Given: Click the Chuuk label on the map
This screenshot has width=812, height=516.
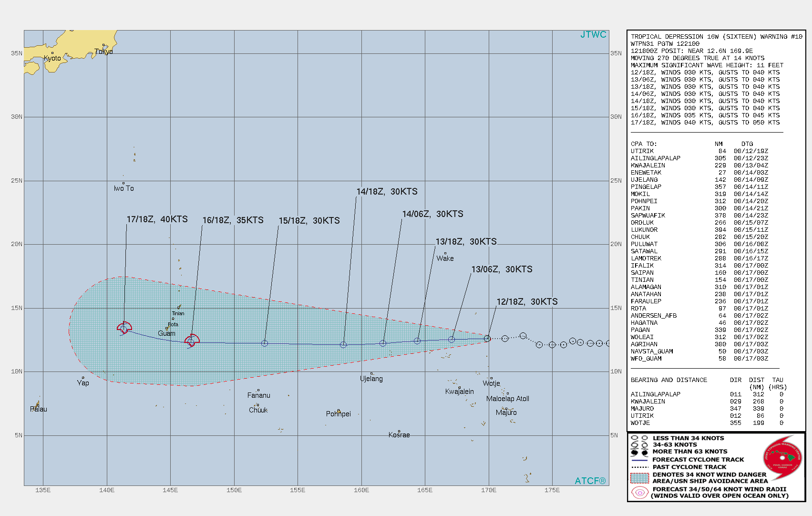Looking at the screenshot, I should (258, 410).
